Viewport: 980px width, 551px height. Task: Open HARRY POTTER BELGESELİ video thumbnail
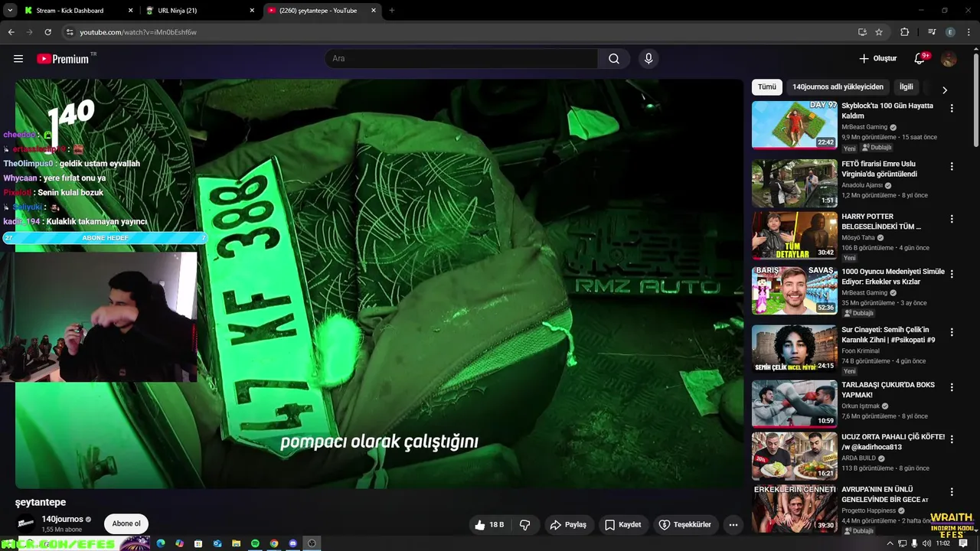click(x=794, y=236)
